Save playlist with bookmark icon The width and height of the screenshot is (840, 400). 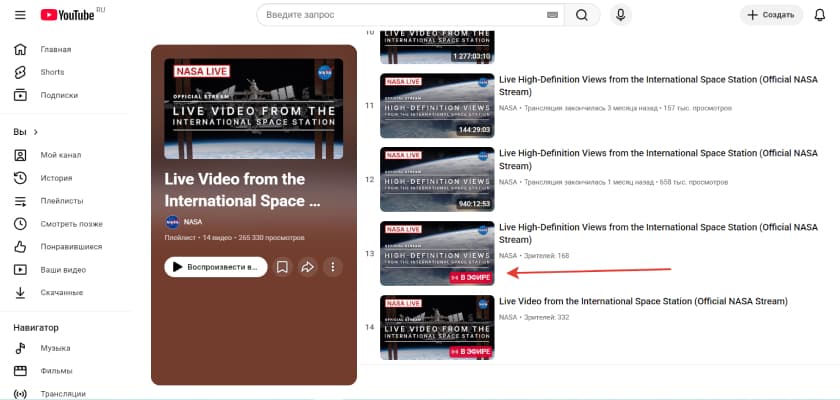282,267
